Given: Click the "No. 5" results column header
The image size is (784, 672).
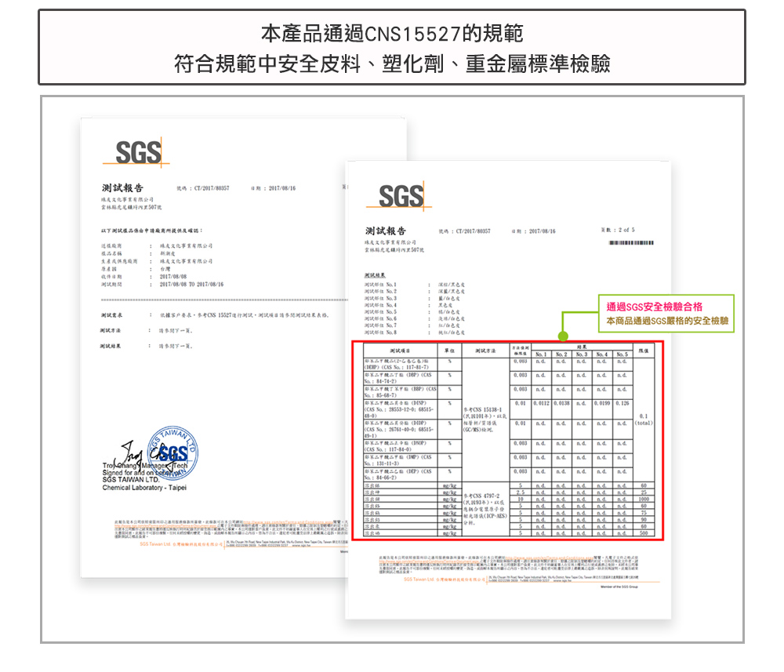Looking at the screenshot, I should coord(622,354).
